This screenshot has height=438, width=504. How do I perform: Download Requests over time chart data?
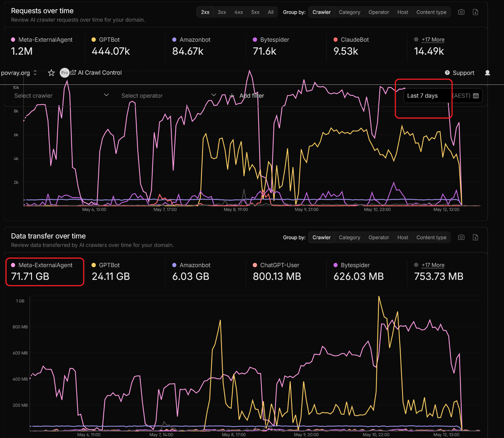(x=475, y=12)
